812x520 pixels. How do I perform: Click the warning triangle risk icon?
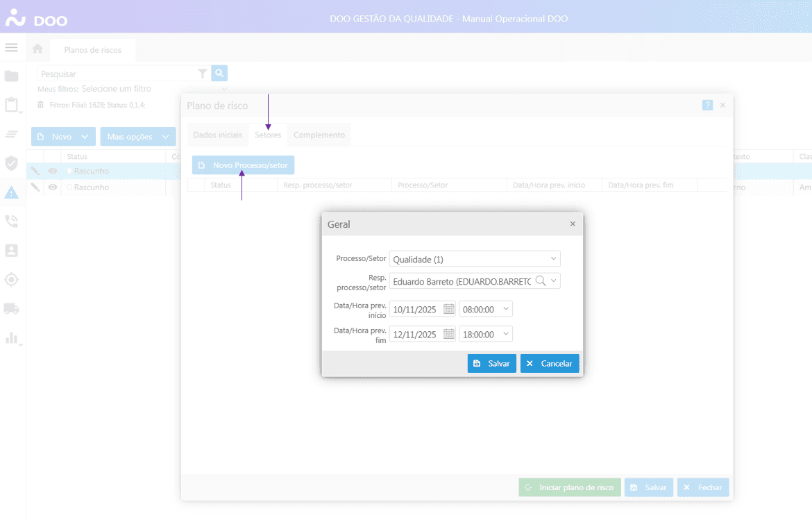11,192
